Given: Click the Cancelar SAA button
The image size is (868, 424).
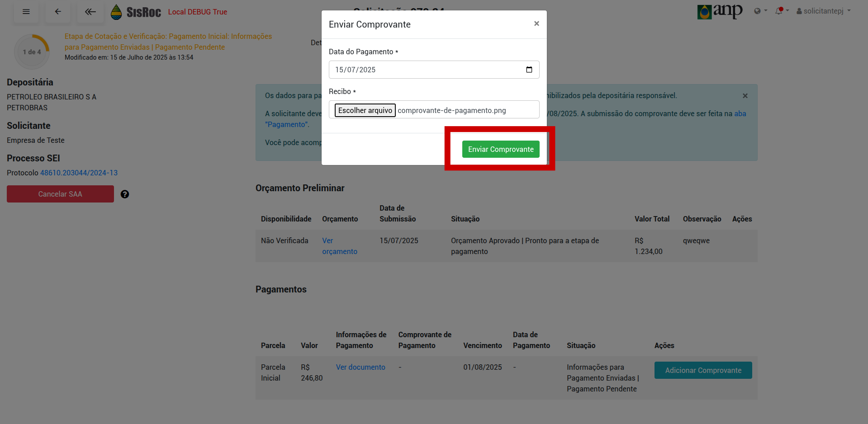Looking at the screenshot, I should (60, 194).
